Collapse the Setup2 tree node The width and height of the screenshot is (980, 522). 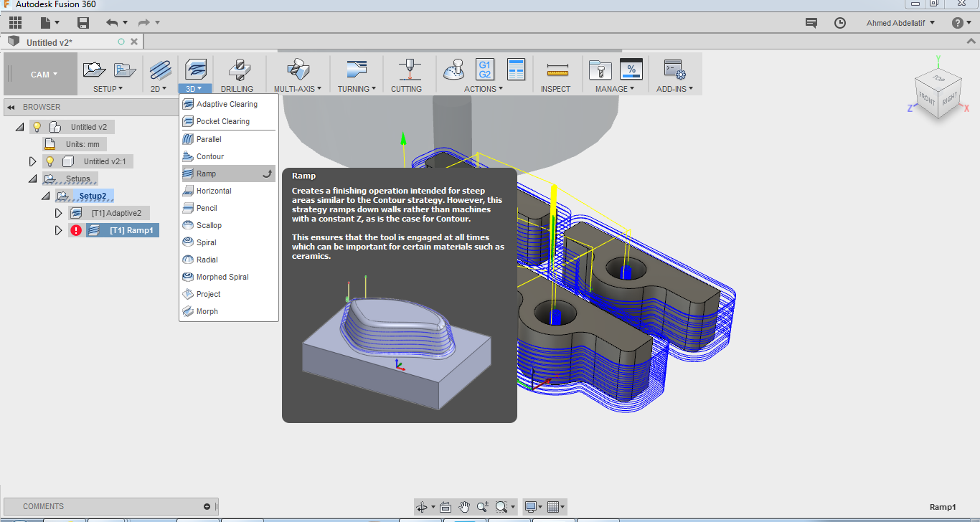click(45, 196)
